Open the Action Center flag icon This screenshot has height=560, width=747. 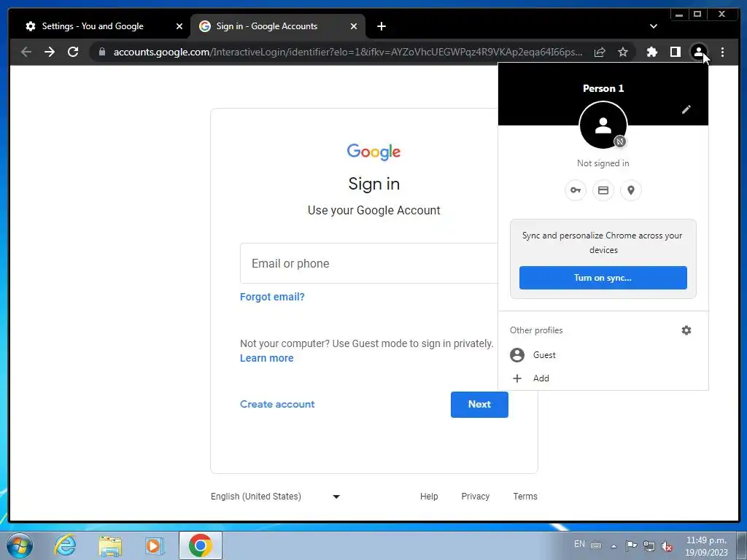click(631, 545)
